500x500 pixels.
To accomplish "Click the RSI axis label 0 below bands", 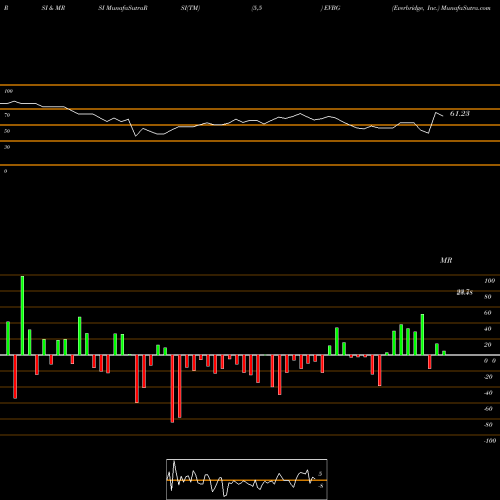I will (x=5, y=171).
